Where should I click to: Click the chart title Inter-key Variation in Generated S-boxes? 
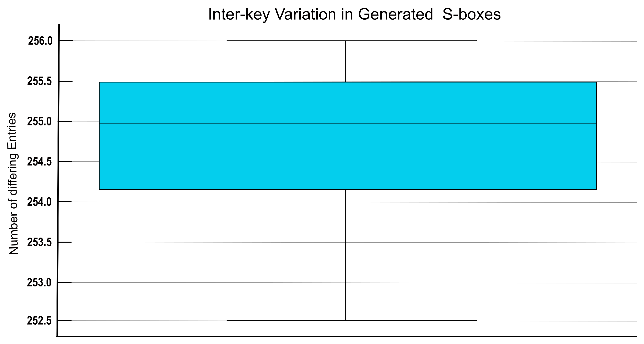354,15
